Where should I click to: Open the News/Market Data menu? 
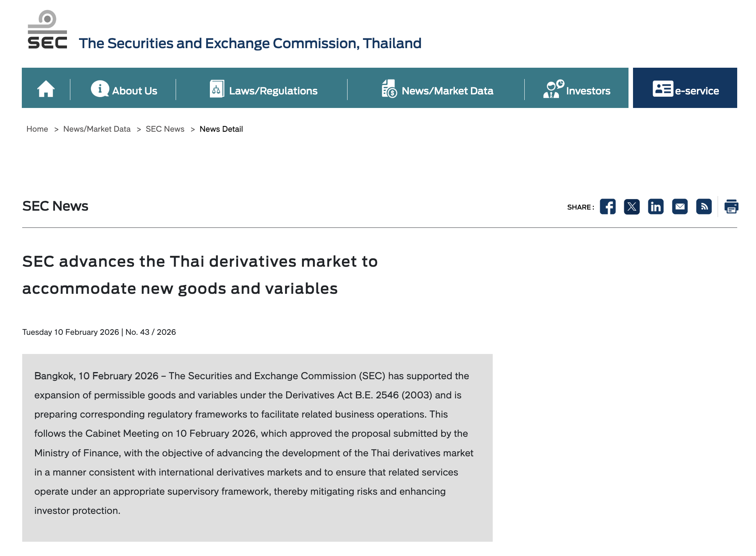click(447, 91)
